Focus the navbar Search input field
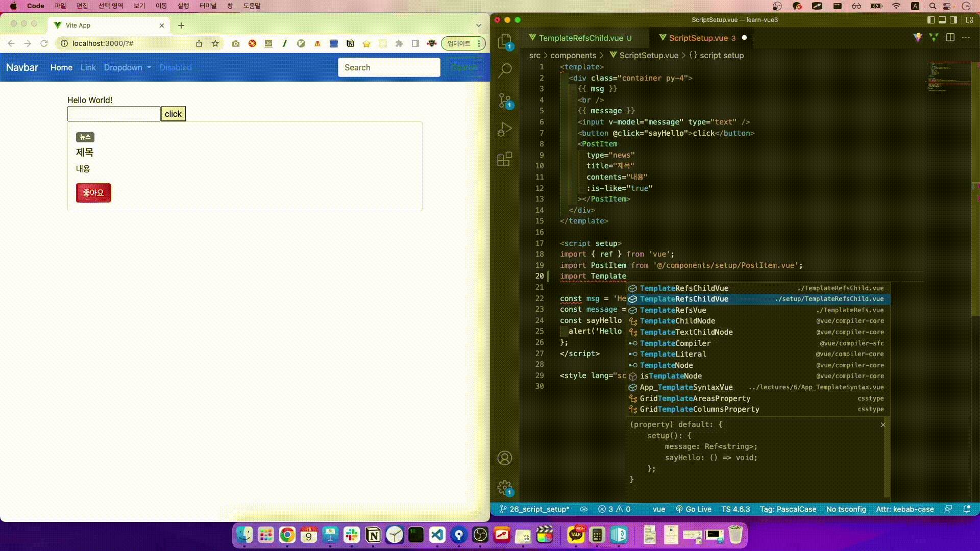This screenshot has width=980, height=551. click(x=389, y=67)
